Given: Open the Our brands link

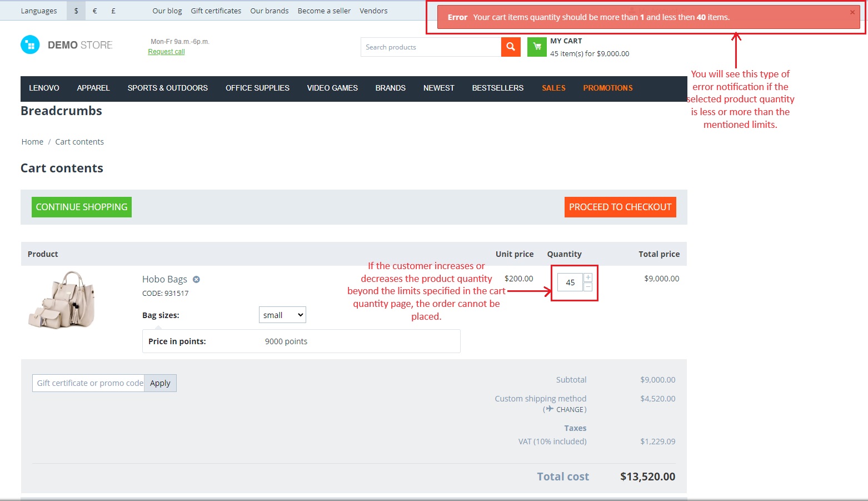Looking at the screenshot, I should coord(270,11).
